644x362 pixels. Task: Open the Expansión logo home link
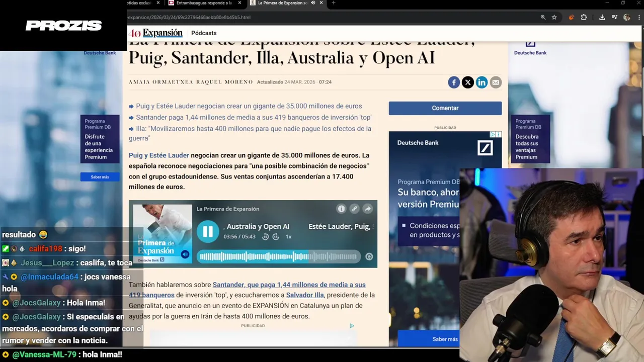pos(156,33)
